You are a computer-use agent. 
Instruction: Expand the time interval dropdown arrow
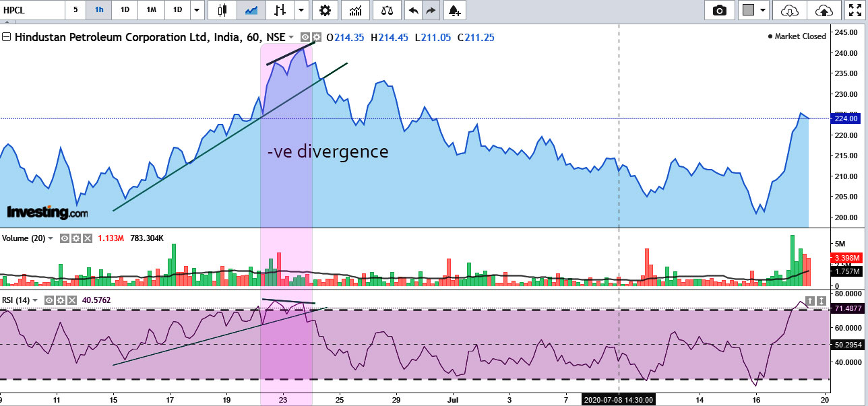196,10
